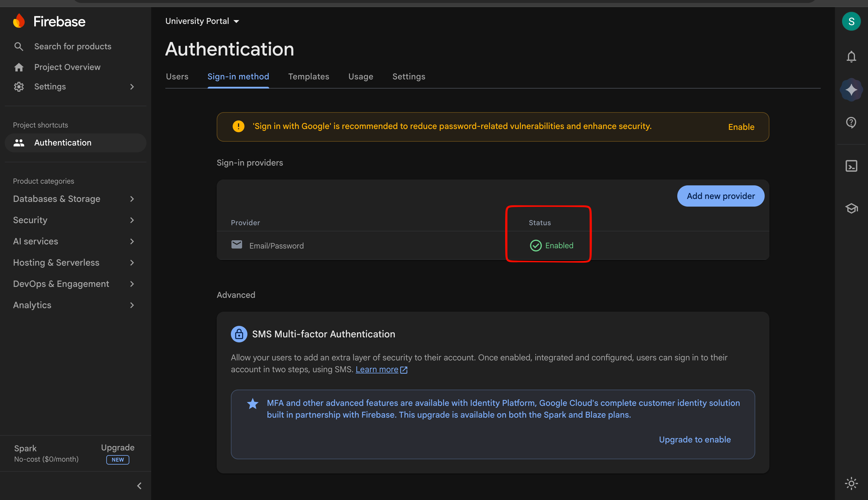This screenshot has width=868, height=500.
Task: Open the Gemini sparkle assistant
Action: (851, 90)
